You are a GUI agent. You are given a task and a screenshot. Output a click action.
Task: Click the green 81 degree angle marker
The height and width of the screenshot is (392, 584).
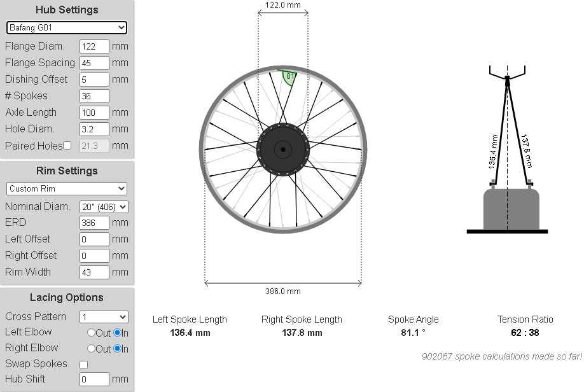pyautogui.click(x=289, y=77)
